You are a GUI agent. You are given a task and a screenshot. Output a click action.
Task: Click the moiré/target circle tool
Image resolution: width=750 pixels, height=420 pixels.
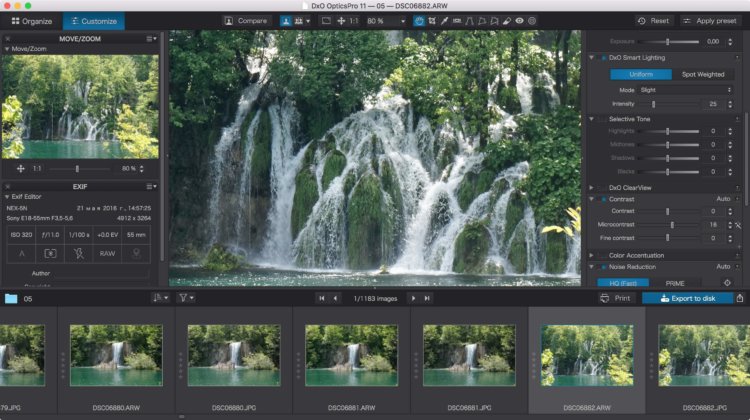(532, 21)
